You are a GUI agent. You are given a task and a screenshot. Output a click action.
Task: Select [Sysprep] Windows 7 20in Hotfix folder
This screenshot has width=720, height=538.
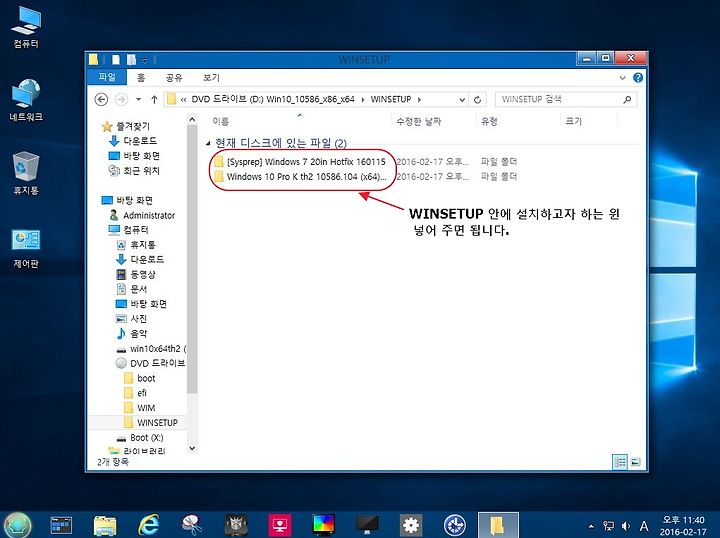(x=300, y=162)
